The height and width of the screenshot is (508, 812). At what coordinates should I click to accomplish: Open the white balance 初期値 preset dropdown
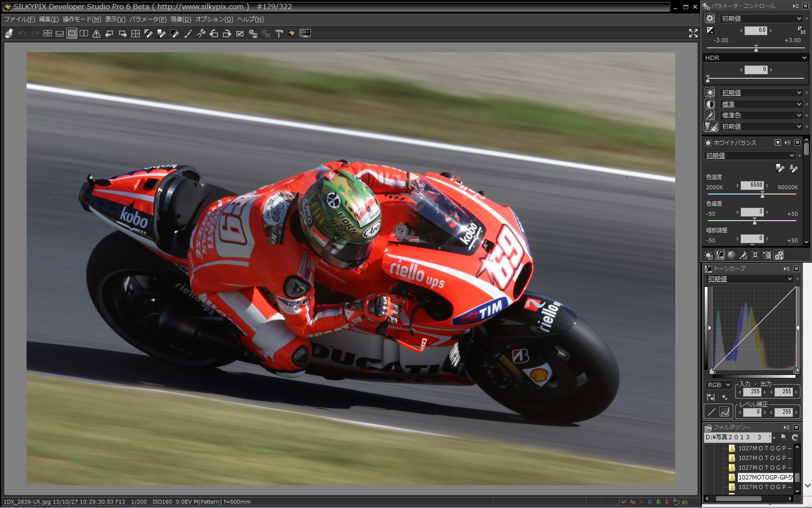pyautogui.click(x=750, y=155)
